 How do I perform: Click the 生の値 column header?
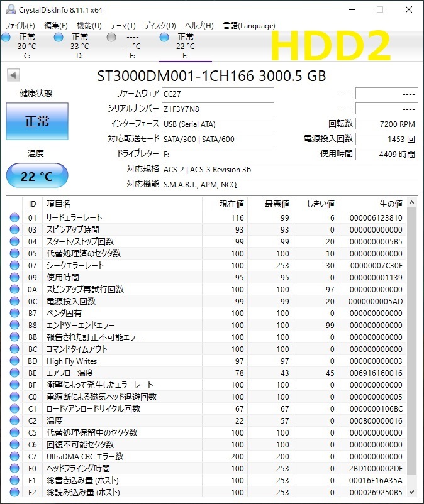click(372, 204)
